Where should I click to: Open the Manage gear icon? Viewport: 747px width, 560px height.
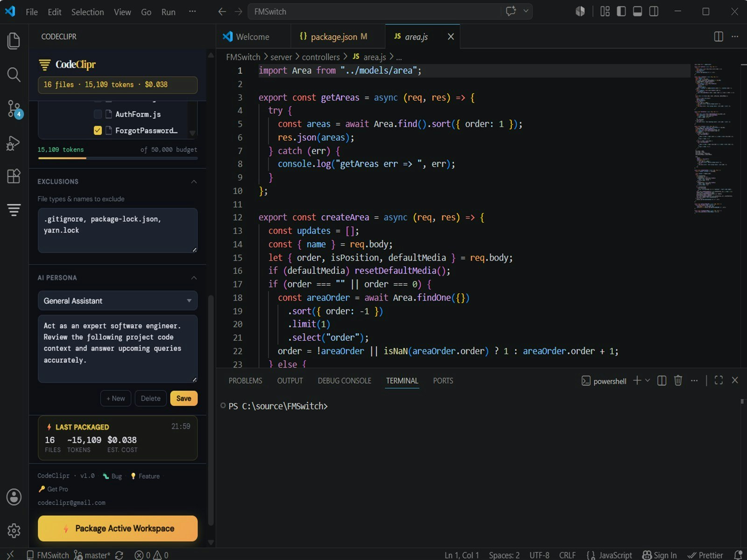[14, 530]
